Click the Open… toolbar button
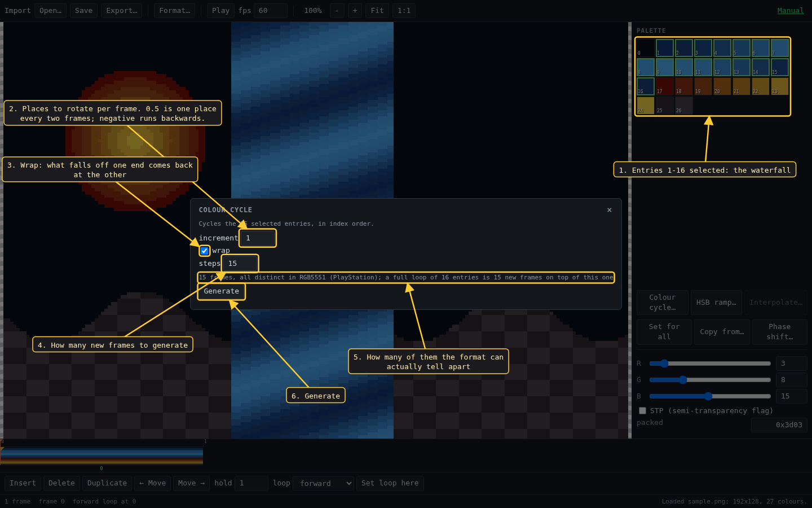The image size is (812, 508). 50,11
